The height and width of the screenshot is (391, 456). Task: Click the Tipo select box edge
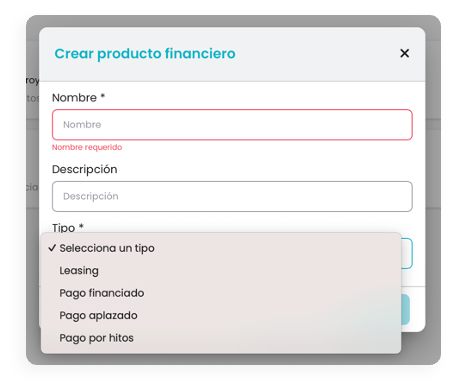click(x=407, y=253)
